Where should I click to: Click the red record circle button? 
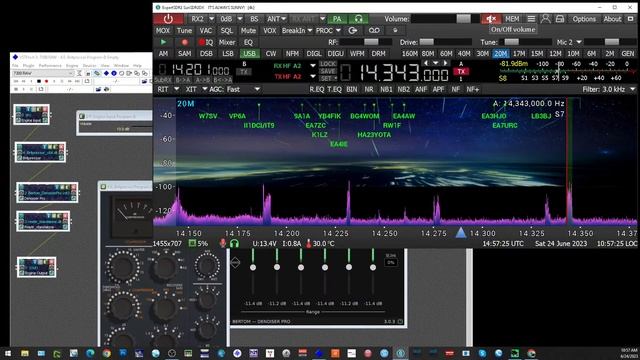pyautogui.click(x=184, y=42)
